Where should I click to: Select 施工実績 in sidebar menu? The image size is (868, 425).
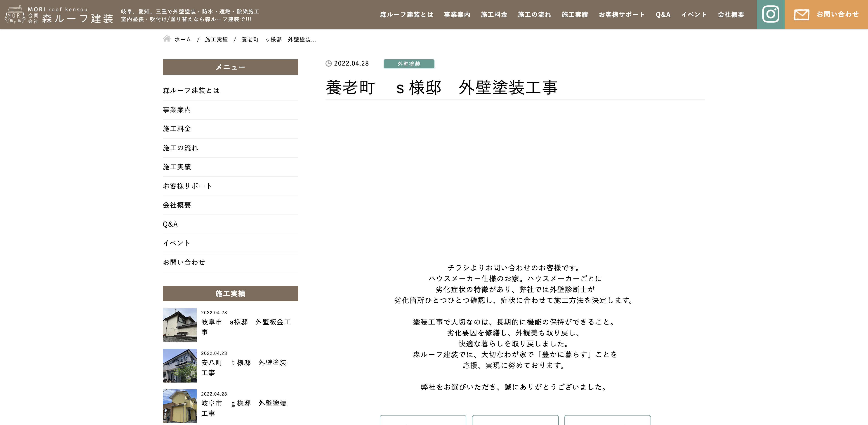click(x=231, y=167)
